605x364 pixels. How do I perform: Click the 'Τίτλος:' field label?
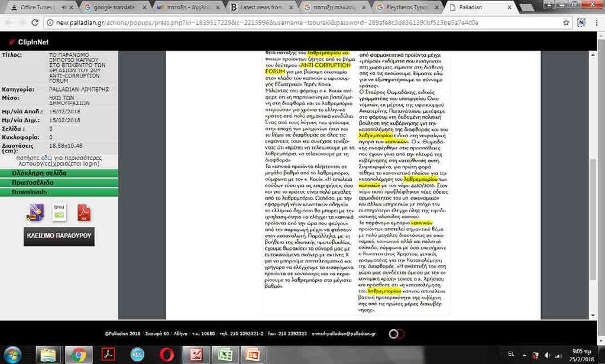pos(12,55)
